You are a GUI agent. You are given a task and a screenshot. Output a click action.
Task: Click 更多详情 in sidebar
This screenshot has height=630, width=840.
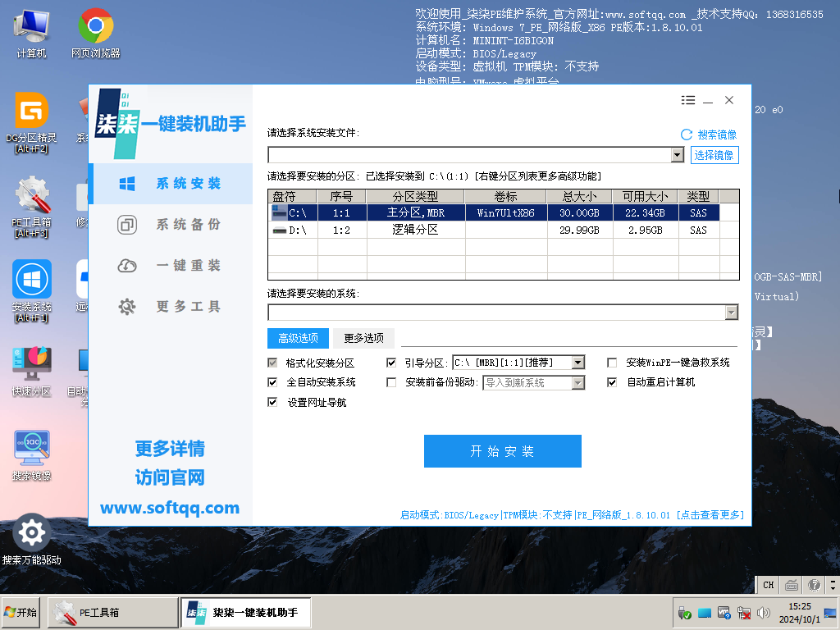(170, 449)
